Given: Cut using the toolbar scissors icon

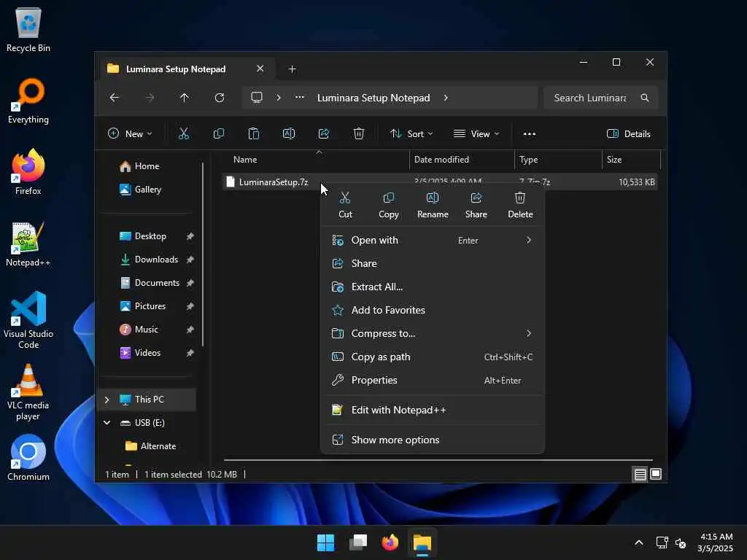Looking at the screenshot, I should 183,134.
